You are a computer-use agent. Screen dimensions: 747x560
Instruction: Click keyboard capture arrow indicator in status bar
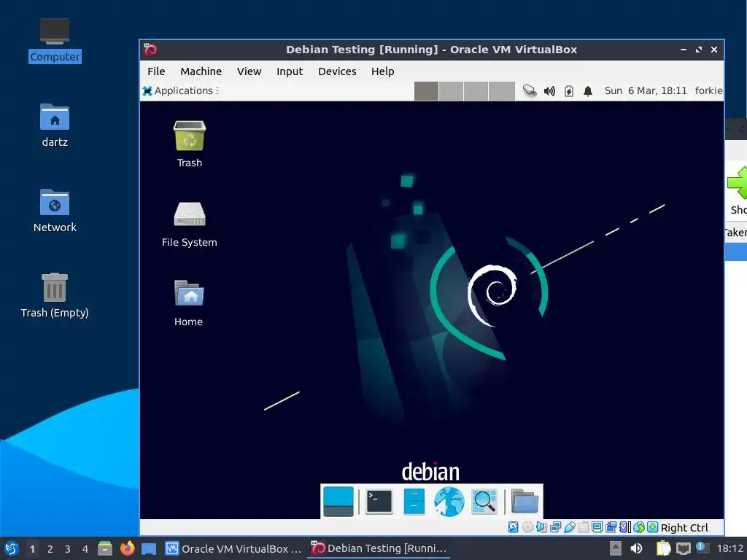click(x=653, y=527)
